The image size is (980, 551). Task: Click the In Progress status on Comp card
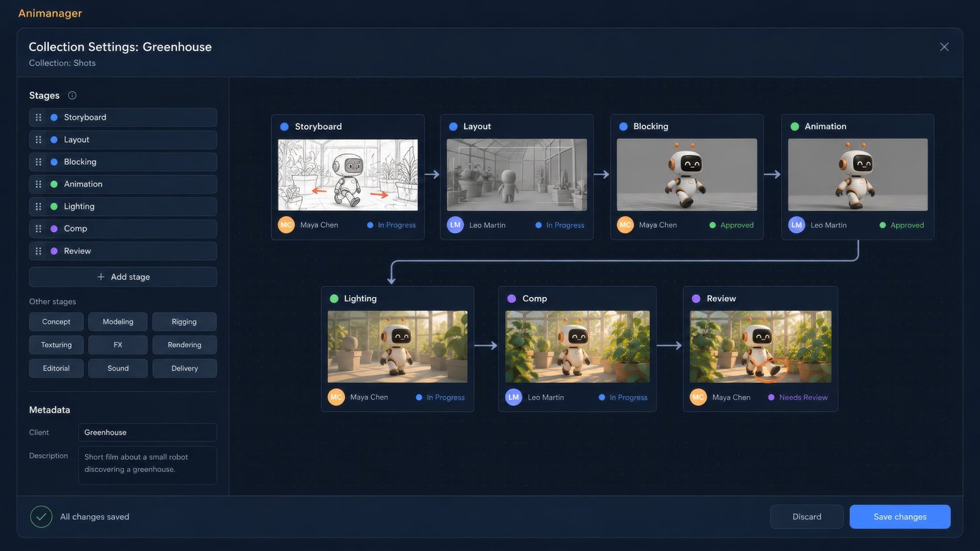pos(623,397)
